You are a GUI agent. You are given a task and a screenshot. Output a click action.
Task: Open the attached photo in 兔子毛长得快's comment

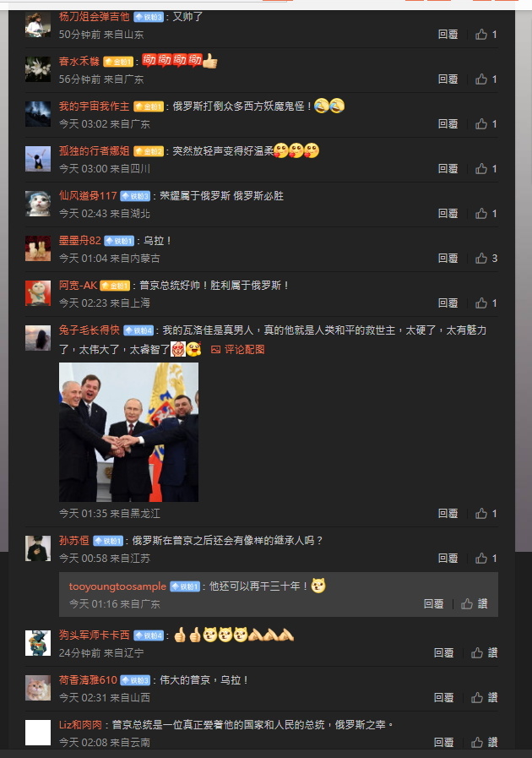tap(128, 432)
